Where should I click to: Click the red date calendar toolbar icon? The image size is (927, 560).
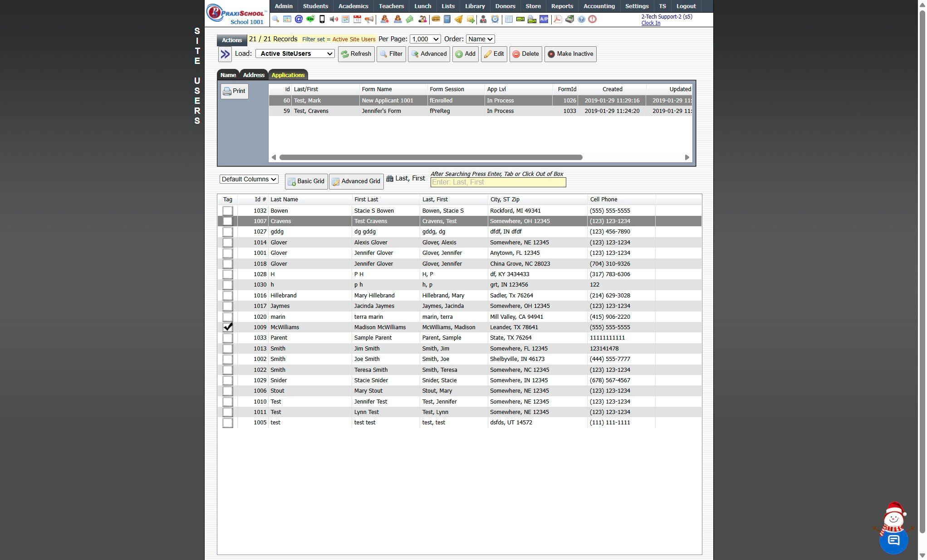357,19
